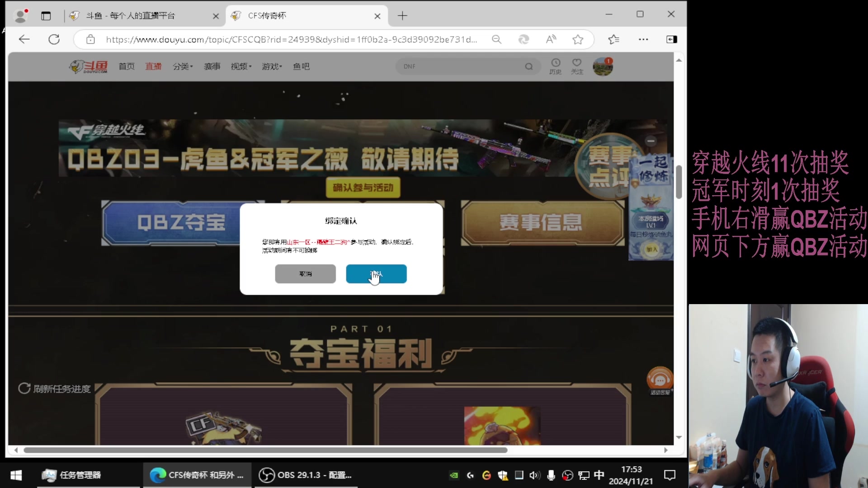868x488 pixels.
Task: Open the notification center icon
Action: 670,475
